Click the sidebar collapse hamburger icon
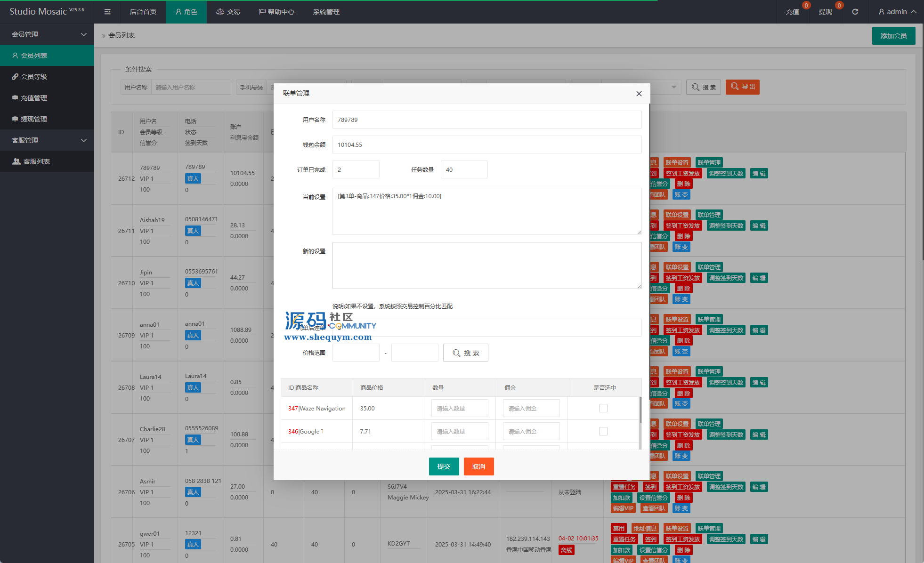 pyautogui.click(x=107, y=12)
